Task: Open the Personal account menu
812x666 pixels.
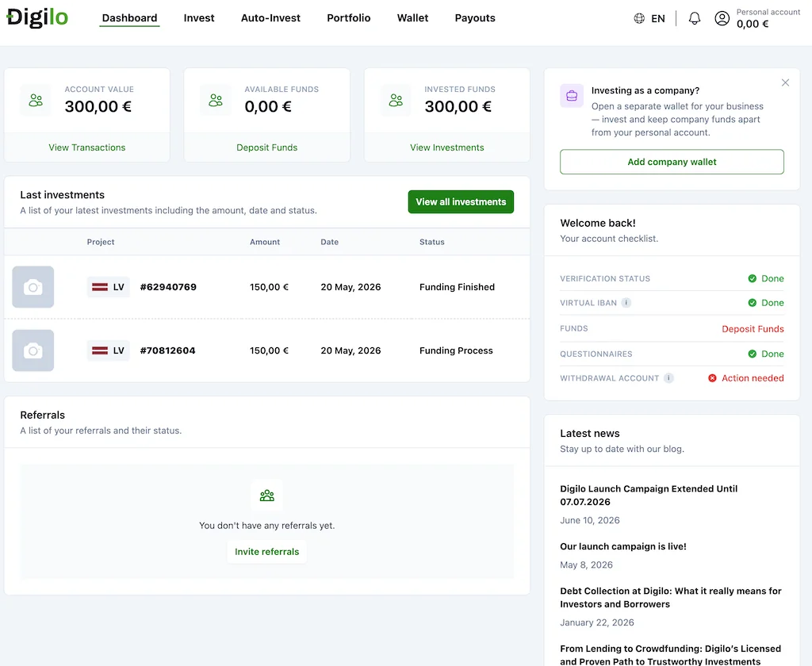Action: 757,19
